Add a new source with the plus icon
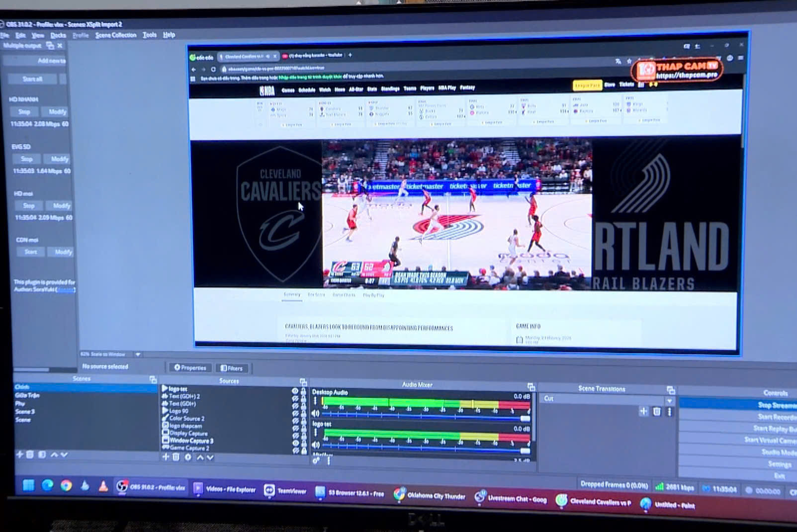 (x=166, y=457)
